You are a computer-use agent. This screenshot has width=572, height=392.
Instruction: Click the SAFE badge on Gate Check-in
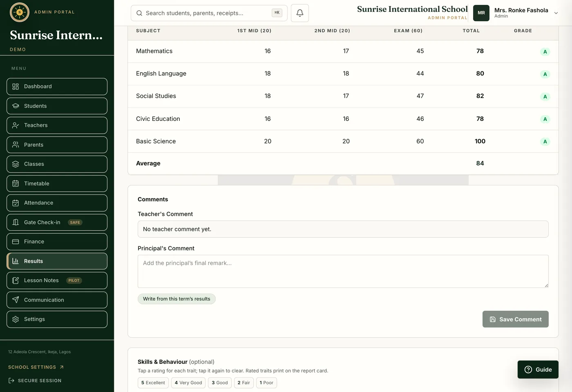[x=75, y=223]
